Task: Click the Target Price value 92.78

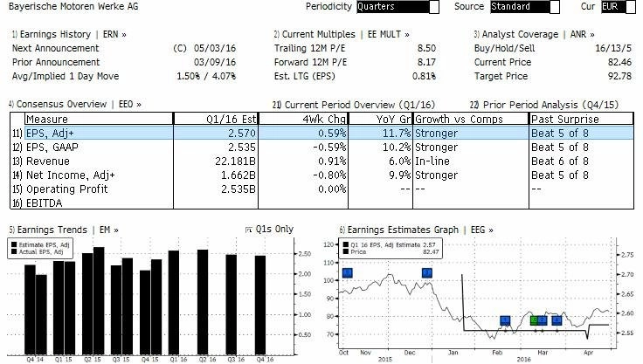Action: pos(619,76)
